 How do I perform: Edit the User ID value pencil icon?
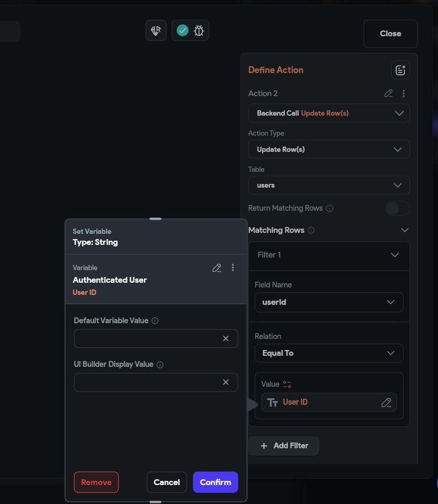pyautogui.click(x=386, y=403)
